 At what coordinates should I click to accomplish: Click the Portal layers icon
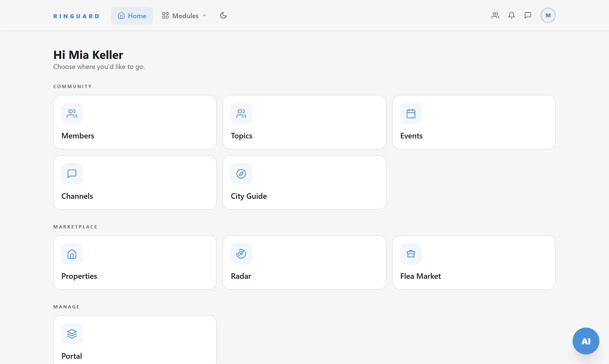pyautogui.click(x=72, y=334)
